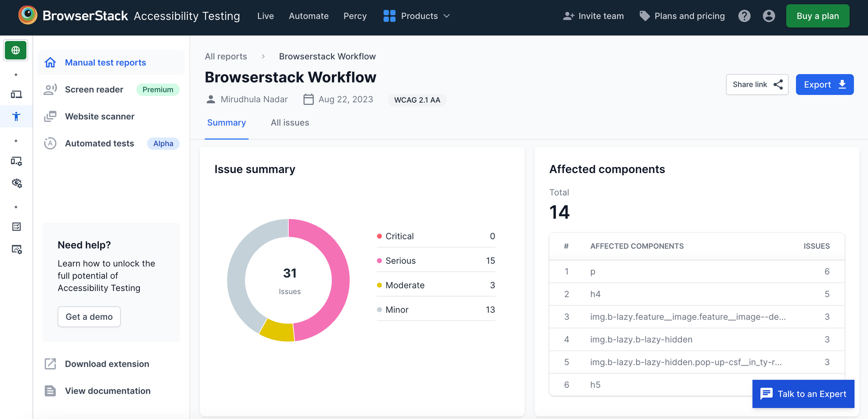868x419 pixels.
Task: Click the Get a demo button
Action: click(x=89, y=317)
